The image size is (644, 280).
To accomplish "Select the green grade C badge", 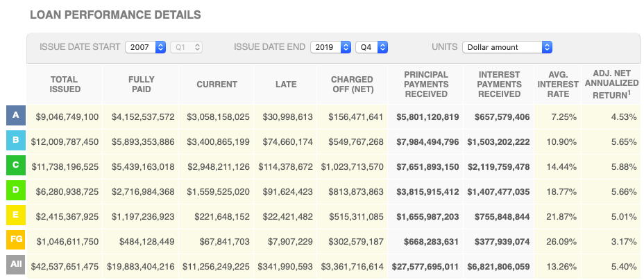I will click(15, 166).
